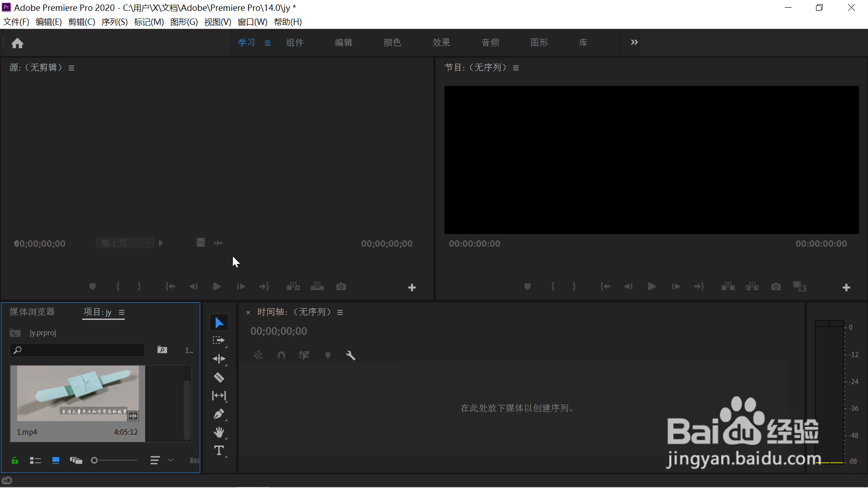Toggle drag audio only in Source
This screenshot has width=868, height=488.
(x=218, y=243)
